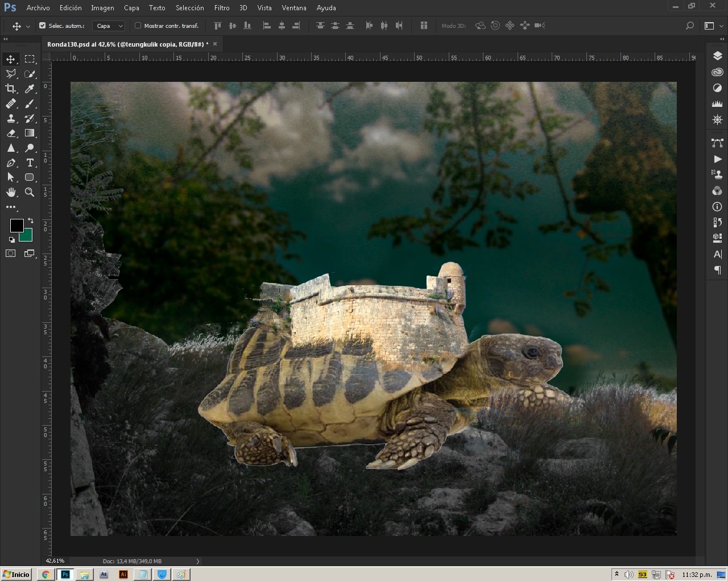The image size is (728, 582).
Task: Collapse the left toolbox double-arrow
Action: [x=6, y=39]
